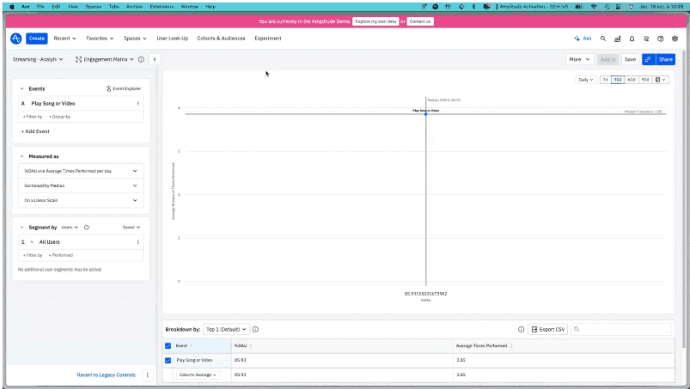Open the Recent dropdown

(x=65, y=39)
